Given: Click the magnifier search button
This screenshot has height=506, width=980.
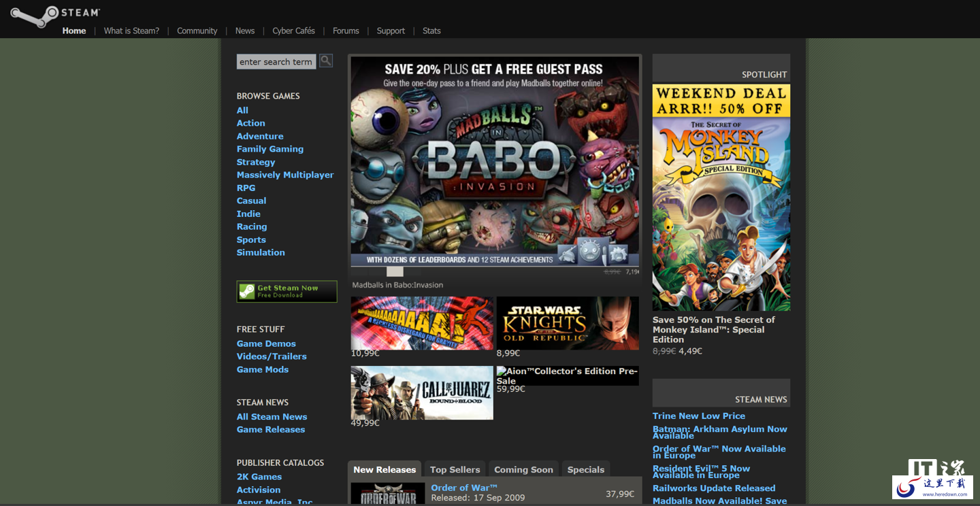Looking at the screenshot, I should point(326,61).
